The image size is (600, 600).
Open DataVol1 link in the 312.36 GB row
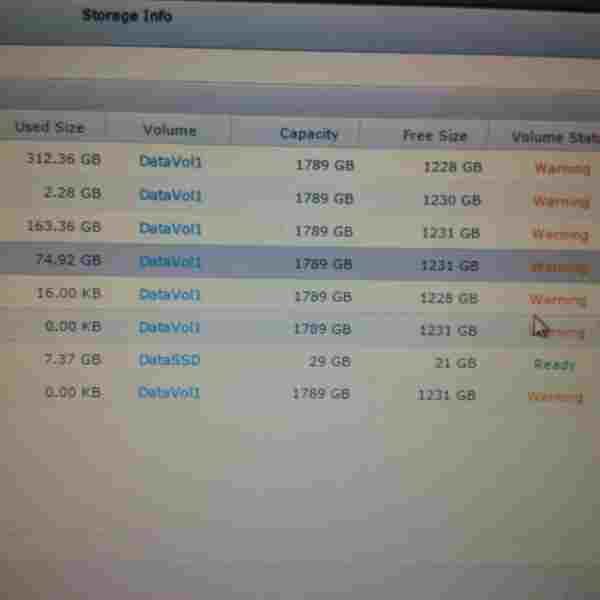pyautogui.click(x=171, y=160)
